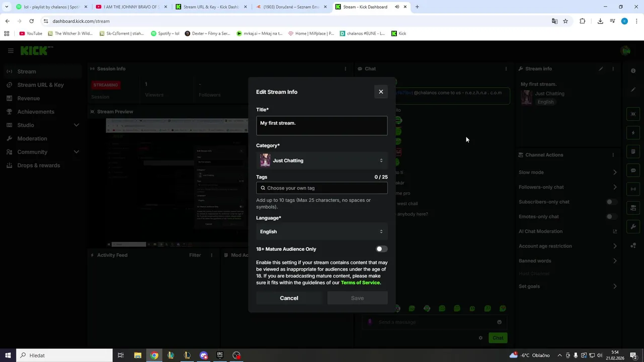Click the Hledat taskbar search box

[64, 355]
